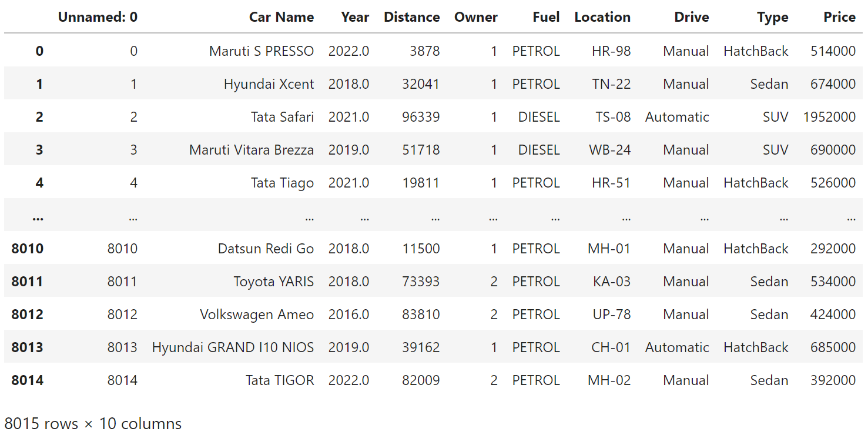Click bold row index 8014
The image size is (868, 435).
[x=28, y=380]
